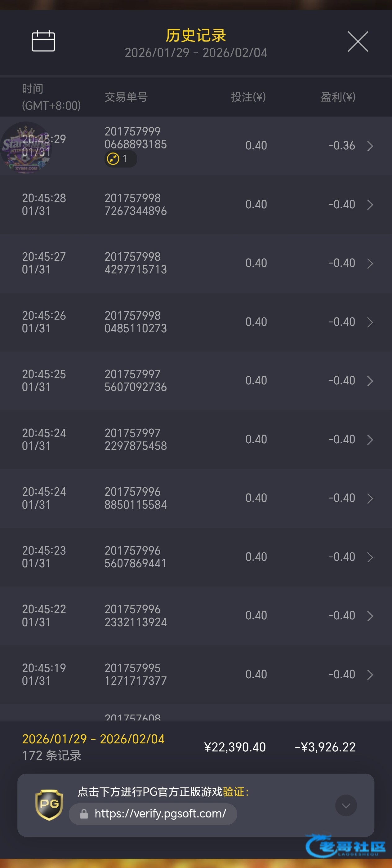The height and width of the screenshot is (868, 392).
Task: Expand details for the 20:45:29 record
Action: [x=370, y=146]
